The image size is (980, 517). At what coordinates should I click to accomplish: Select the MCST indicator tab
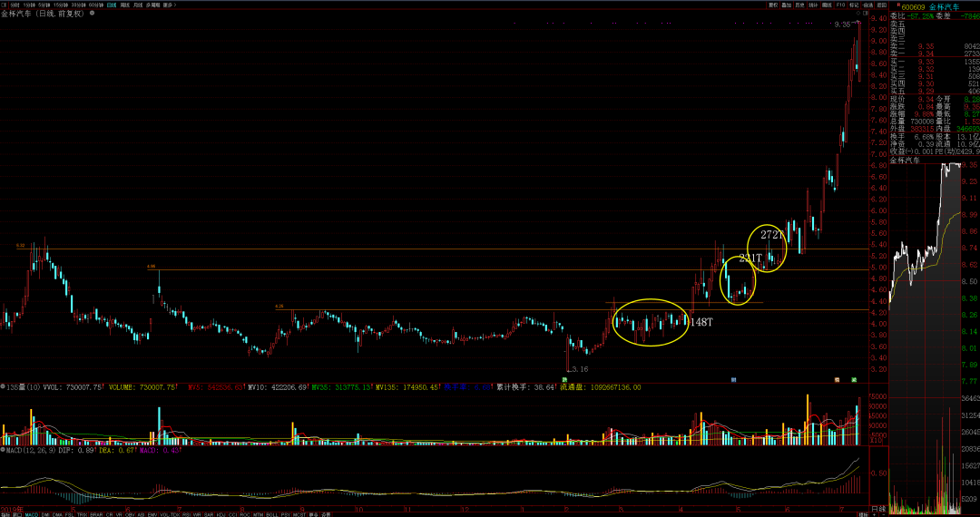coord(299,514)
